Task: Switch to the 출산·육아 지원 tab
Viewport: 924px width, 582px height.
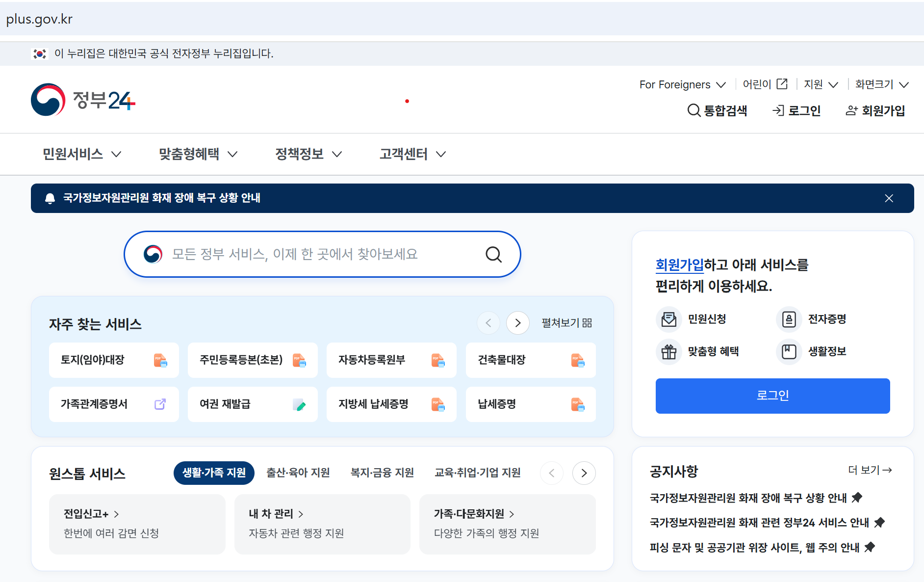Action: [298, 473]
